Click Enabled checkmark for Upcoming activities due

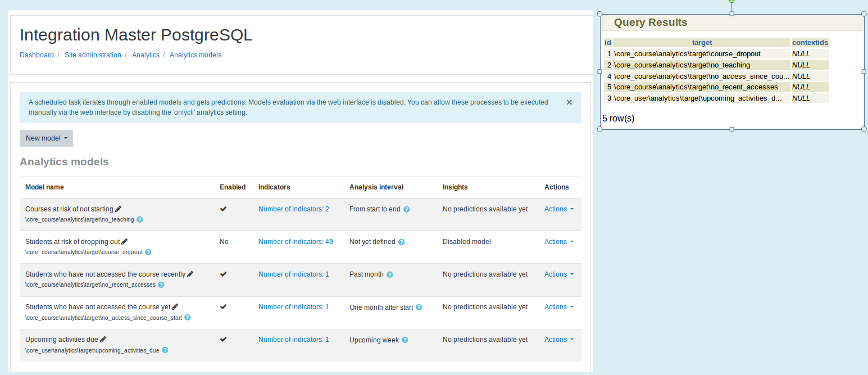tap(223, 339)
